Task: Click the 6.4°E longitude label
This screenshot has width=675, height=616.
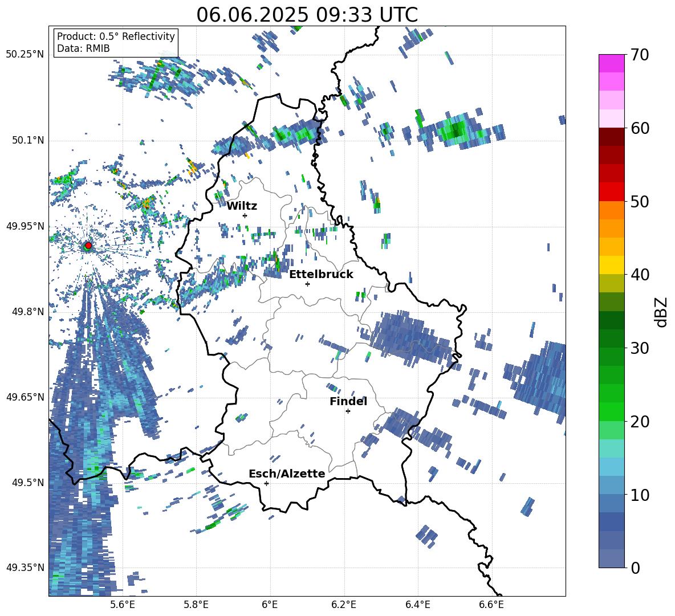Action: 417,605
